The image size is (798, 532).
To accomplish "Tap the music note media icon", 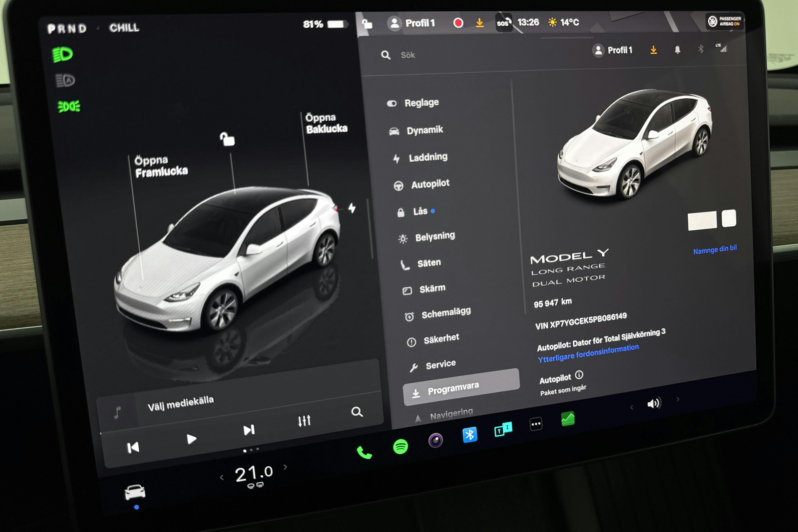I will [x=117, y=413].
